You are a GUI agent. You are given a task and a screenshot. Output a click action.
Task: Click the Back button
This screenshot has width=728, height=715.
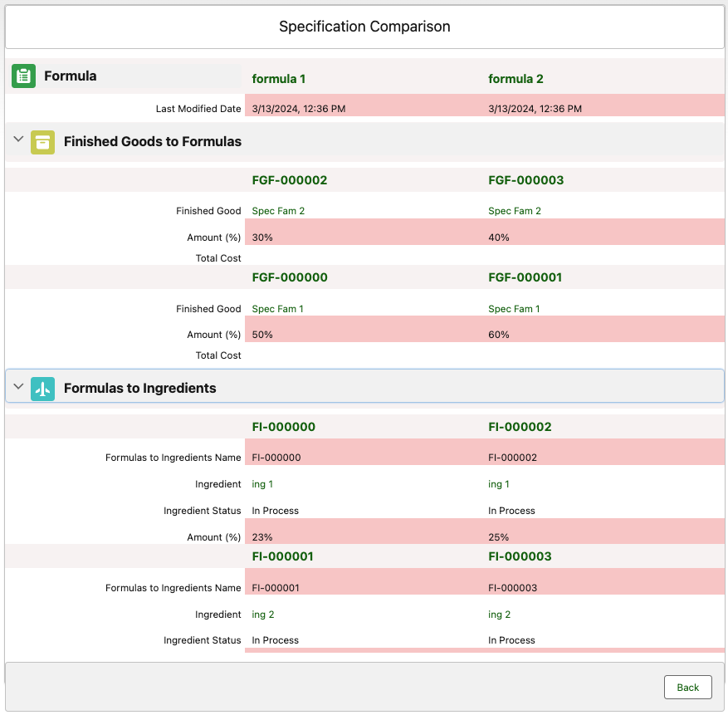[687, 687]
